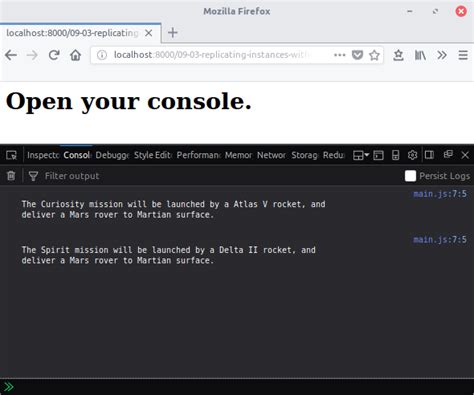Open main.js:7:5 link for Spirit log
This screenshot has width=474, height=395.
pyautogui.click(x=440, y=239)
